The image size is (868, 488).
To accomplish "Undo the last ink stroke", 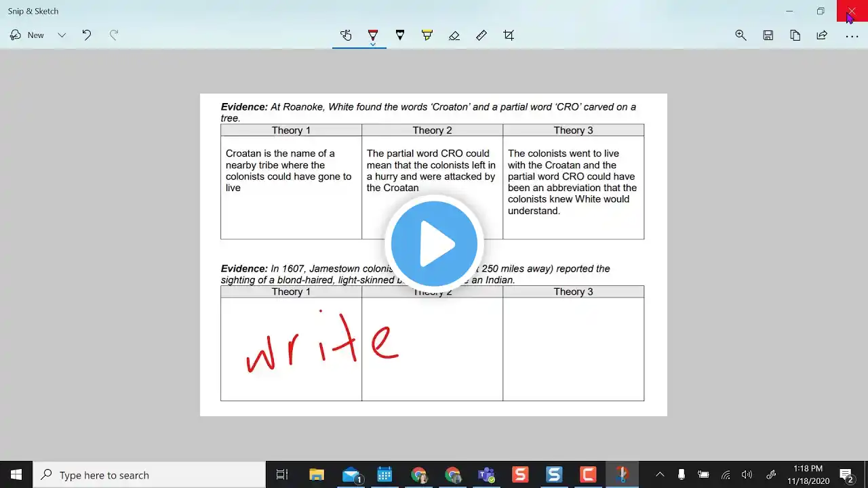I will click(87, 35).
